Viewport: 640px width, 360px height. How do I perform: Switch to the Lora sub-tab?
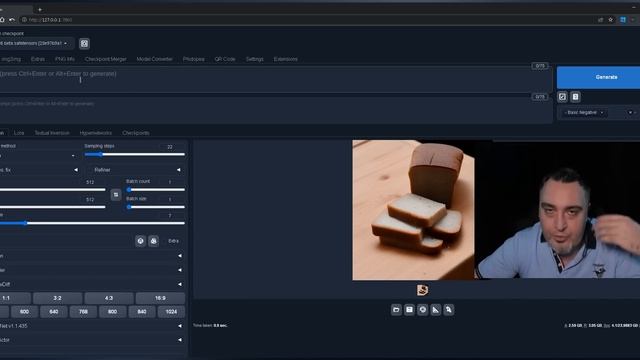(19, 133)
